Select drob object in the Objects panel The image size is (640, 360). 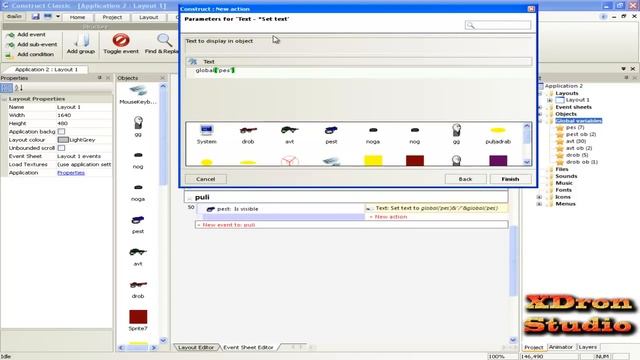(138, 289)
